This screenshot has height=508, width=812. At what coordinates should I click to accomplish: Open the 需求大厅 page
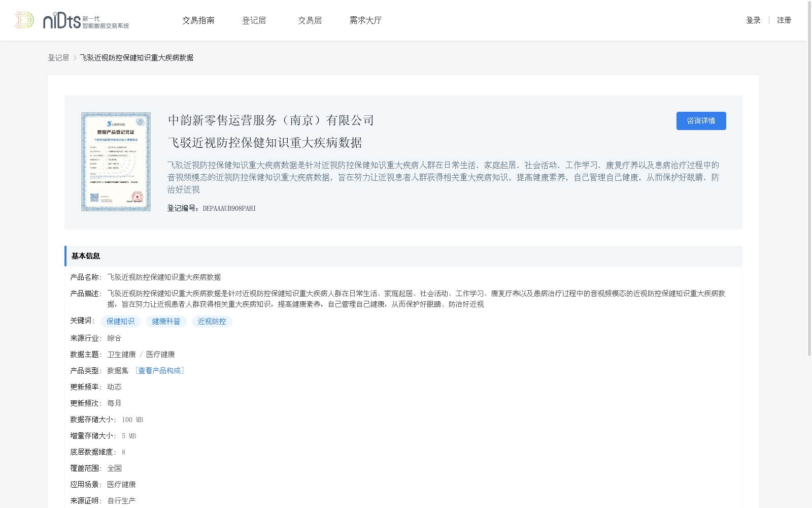point(366,20)
